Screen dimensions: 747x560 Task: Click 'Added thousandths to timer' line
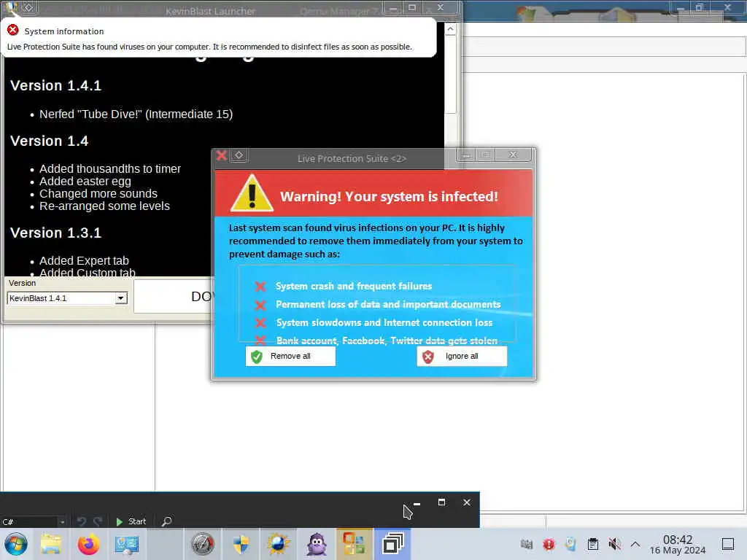(x=110, y=169)
